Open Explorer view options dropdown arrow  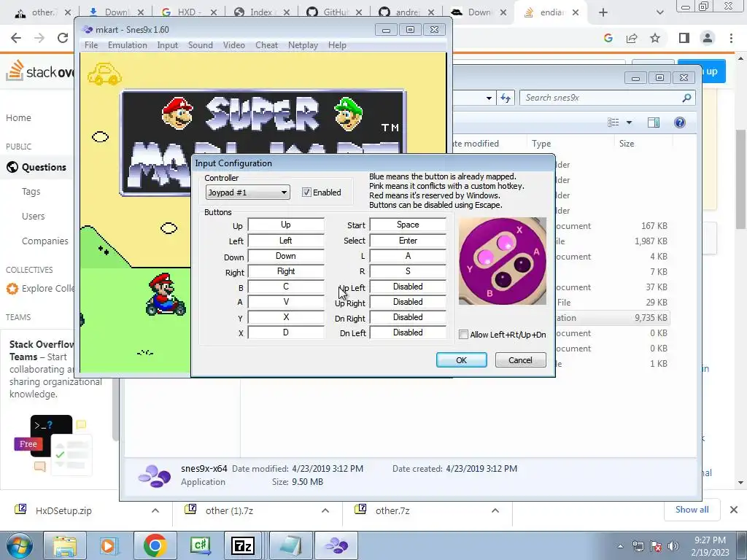[x=629, y=122]
